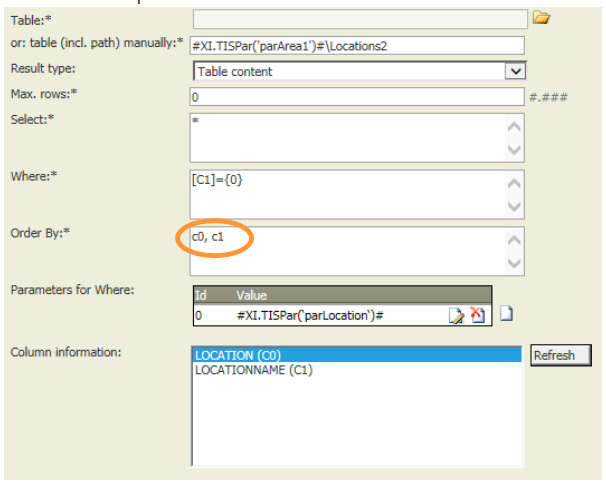Delete the parLocation parameter using the red X icon

click(x=478, y=315)
